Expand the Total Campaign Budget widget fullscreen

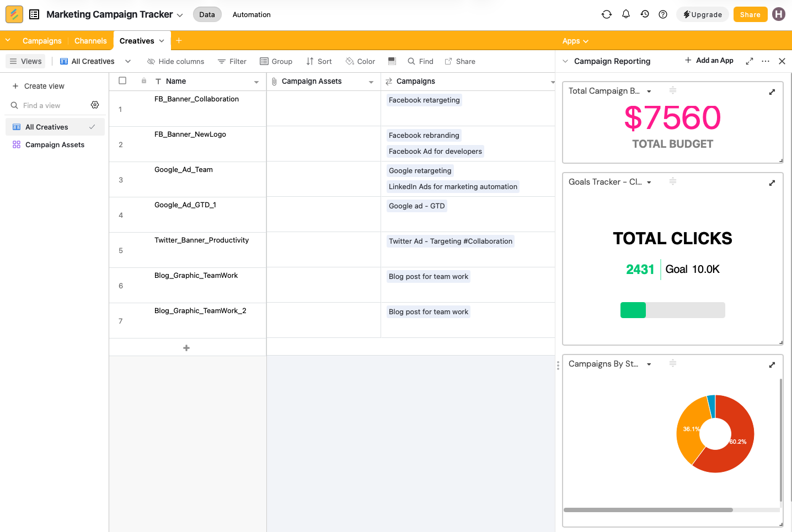click(x=772, y=92)
